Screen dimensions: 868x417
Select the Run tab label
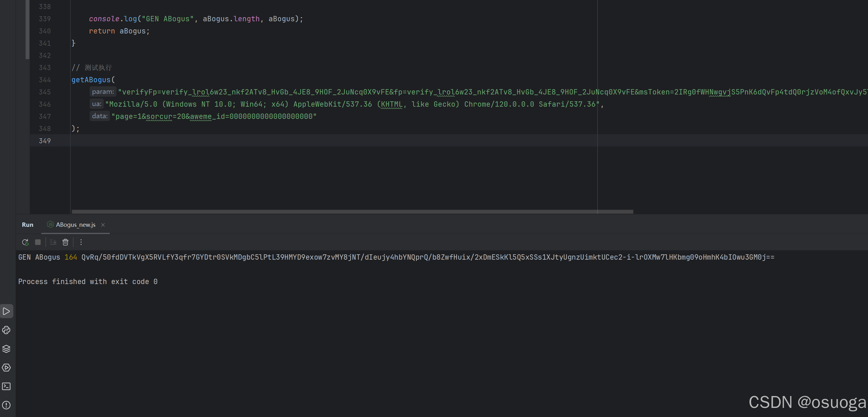point(27,225)
